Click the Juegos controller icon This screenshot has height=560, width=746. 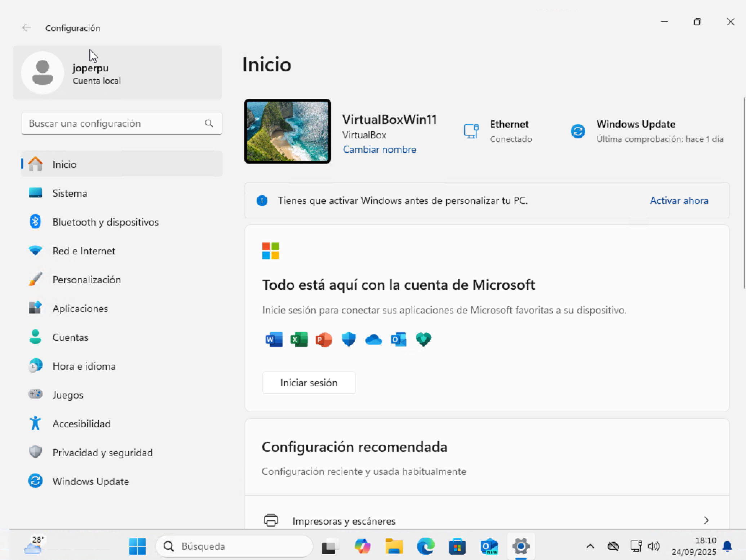click(x=35, y=394)
